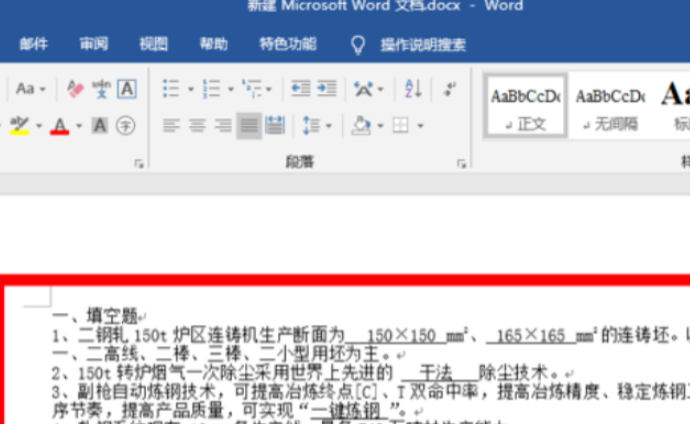
Task: Increase paragraph indent
Action: tap(327, 88)
